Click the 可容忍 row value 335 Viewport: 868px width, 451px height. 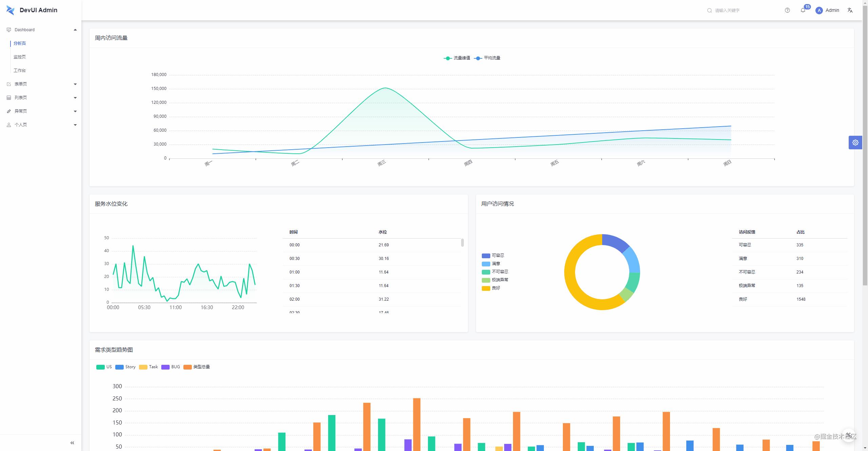click(800, 245)
